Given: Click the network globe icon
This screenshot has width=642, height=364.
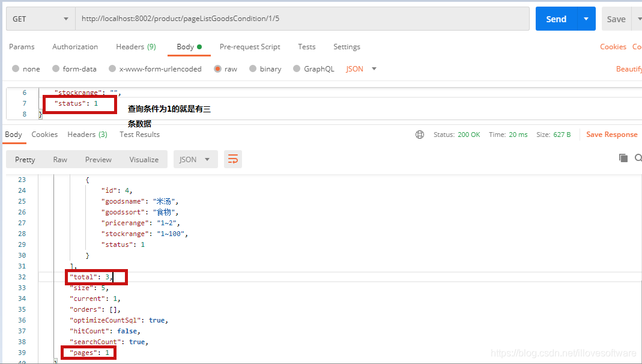Looking at the screenshot, I should (x=420, y=135).
